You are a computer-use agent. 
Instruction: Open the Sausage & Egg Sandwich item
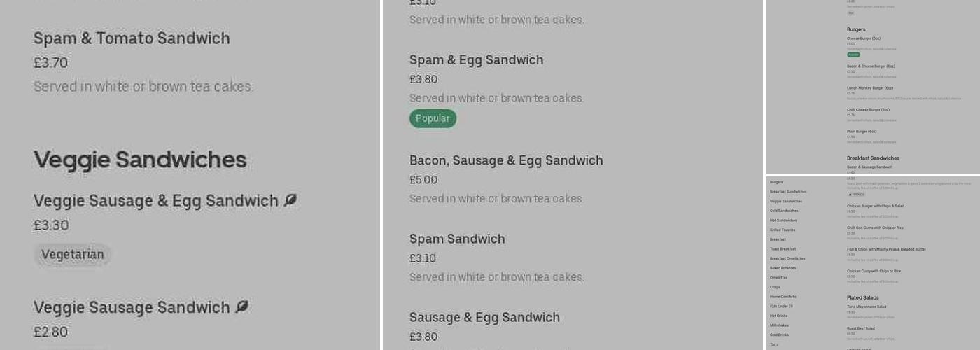pos(484,317)
